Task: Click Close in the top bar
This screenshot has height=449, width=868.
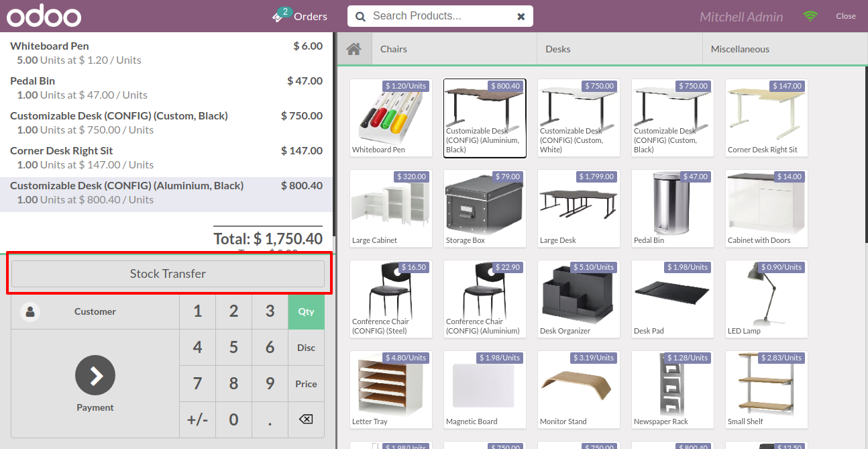Action: (x=846, y=16)
